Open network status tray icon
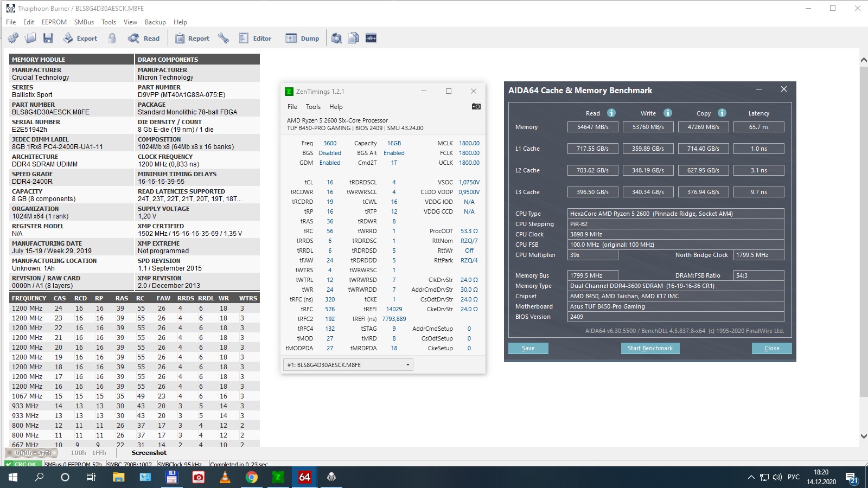Image resolution: width=868 pixels, height=488 pixels. [x=764, y=477]
